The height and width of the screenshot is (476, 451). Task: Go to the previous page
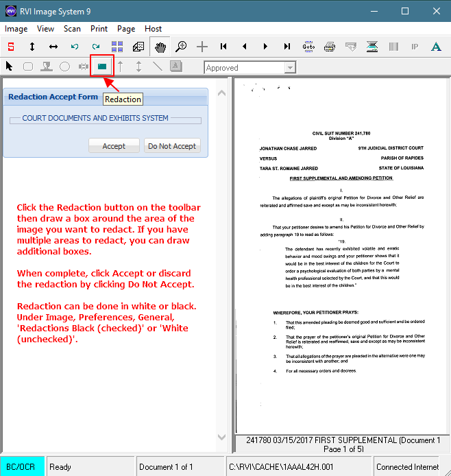pyautogui.click(x=245, y=47)
